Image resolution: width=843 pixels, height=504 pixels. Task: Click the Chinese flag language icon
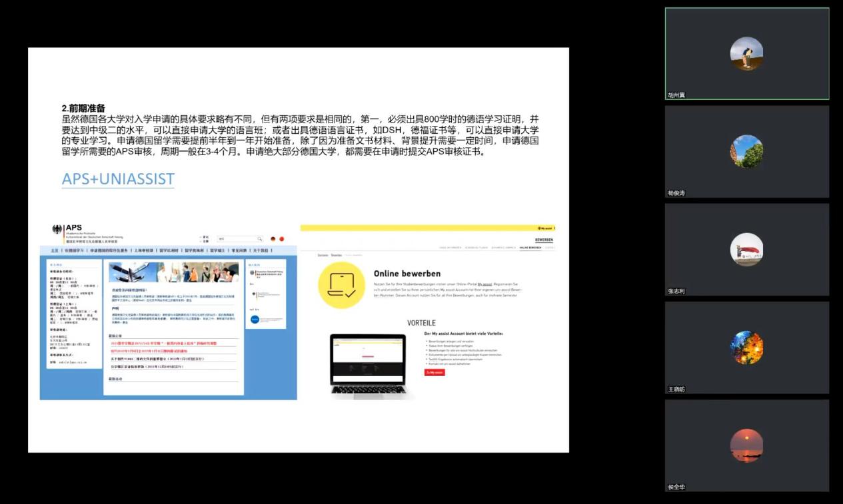pyautogui.click(x=281, y=239)
